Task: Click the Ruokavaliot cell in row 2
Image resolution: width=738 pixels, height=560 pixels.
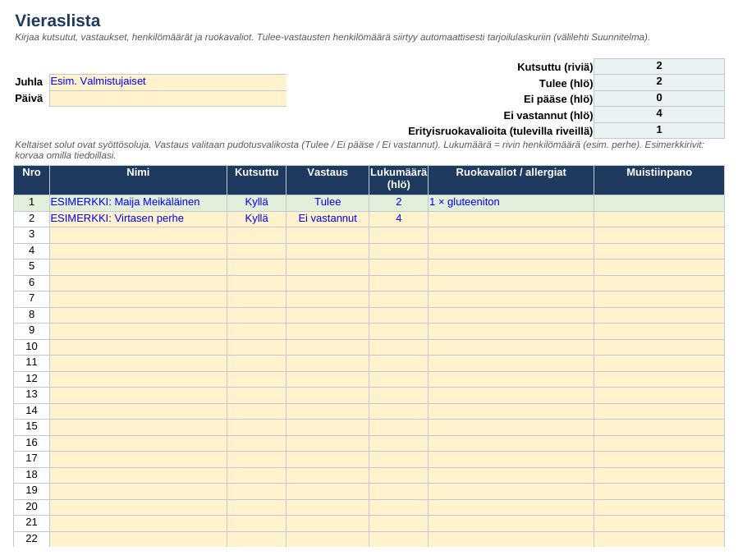Action: click(x=511, y=218)
